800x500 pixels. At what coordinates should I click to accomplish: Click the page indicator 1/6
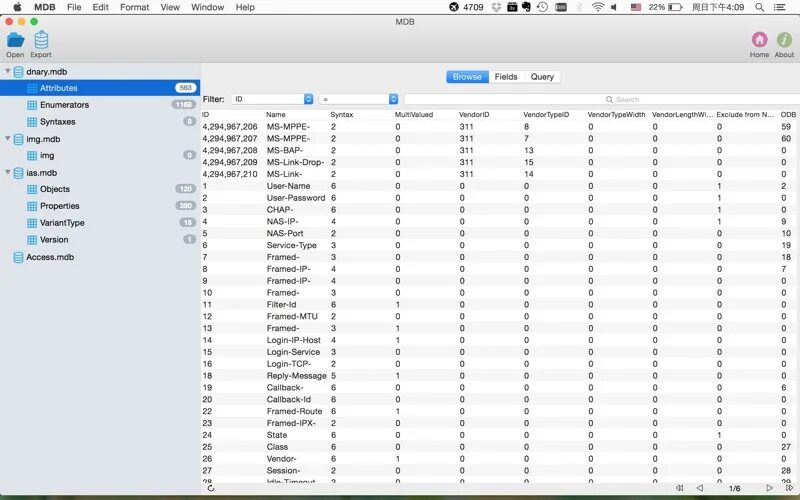(735, 489)
